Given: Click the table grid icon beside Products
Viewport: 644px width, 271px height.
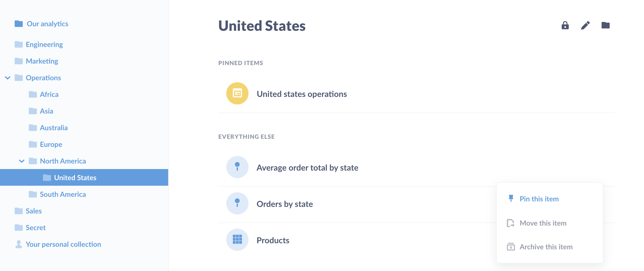Looking at the screenshot, I should pos(237,240).
